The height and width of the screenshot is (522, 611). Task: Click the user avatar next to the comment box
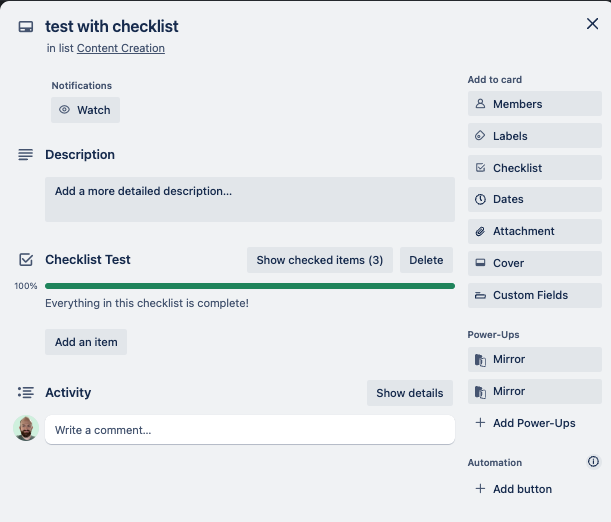pos(26,428)
